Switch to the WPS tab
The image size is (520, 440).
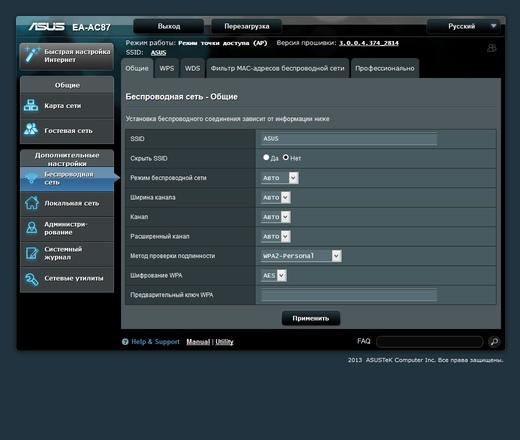click(167, 68)
